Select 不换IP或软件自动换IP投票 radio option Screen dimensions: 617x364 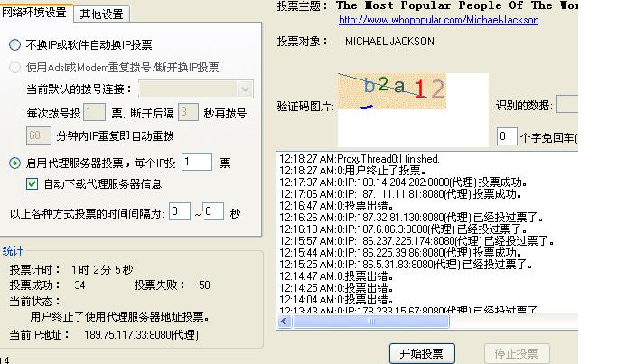point(15,44)
